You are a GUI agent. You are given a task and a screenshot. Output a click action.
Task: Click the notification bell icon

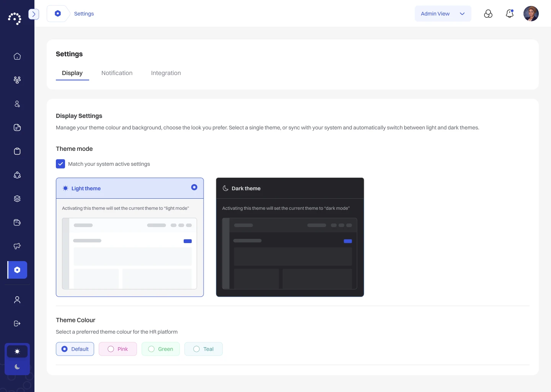[510, 14]
